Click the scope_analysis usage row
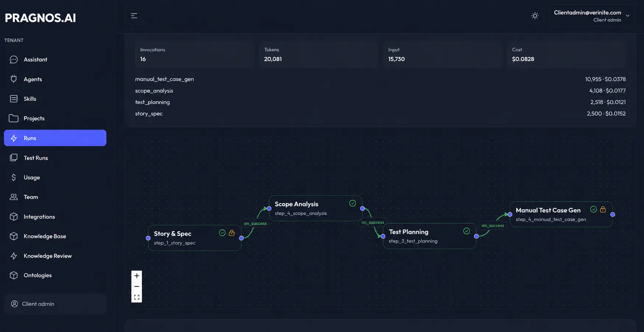 click(x=380, y=90)
